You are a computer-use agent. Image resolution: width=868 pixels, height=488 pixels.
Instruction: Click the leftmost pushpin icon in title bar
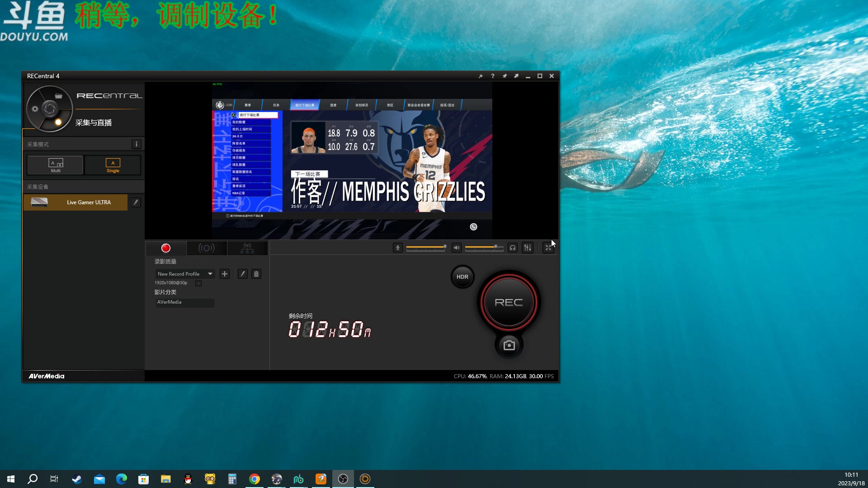[481, 76]
